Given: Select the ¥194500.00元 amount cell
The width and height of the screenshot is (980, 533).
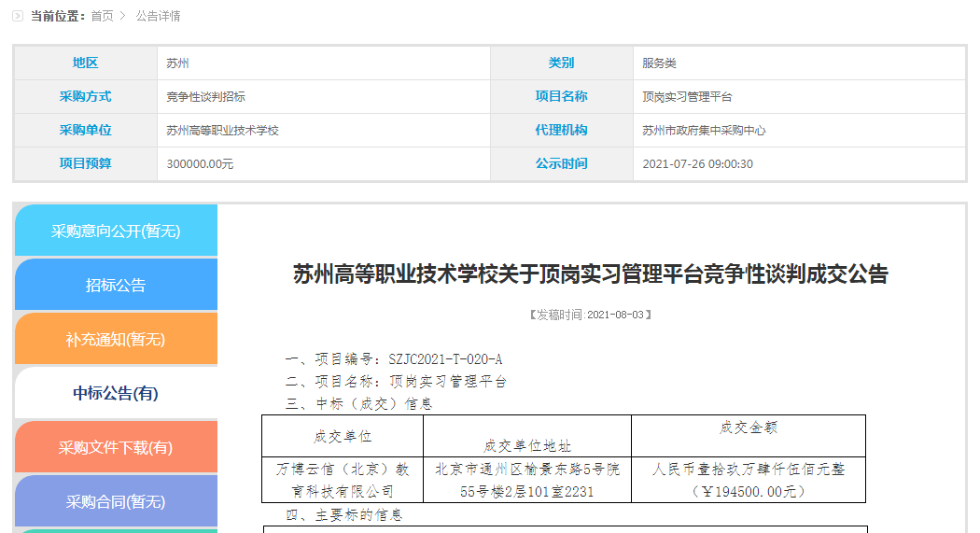Looking at the screenshot, I should [x=749, y=480].
